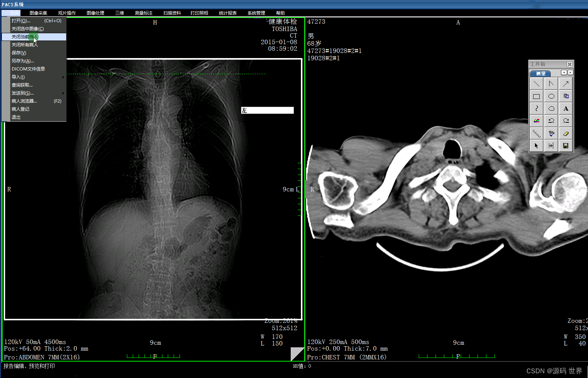Select the ellipse ROI tool
588x378 pixels.
coord(551,96)
